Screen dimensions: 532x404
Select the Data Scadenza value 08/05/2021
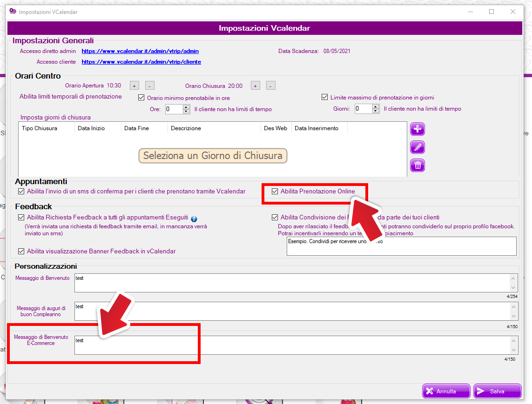[x=337, y=51]
